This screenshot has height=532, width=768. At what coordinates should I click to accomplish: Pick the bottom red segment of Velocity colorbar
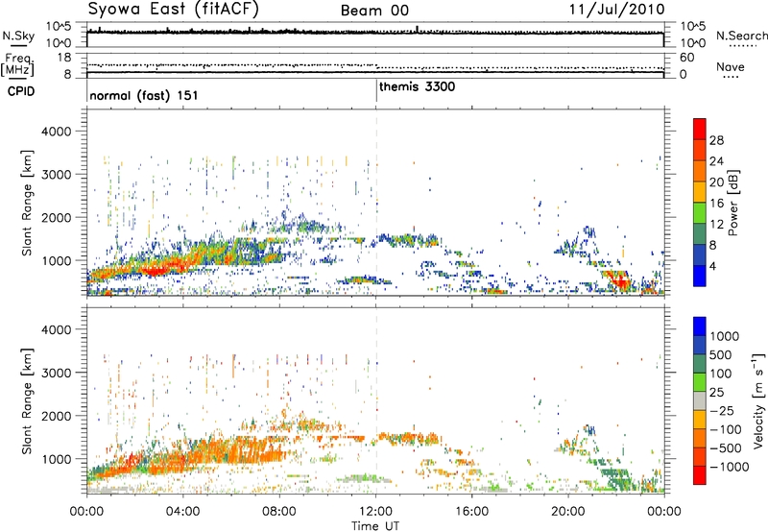tap(700, 475)
